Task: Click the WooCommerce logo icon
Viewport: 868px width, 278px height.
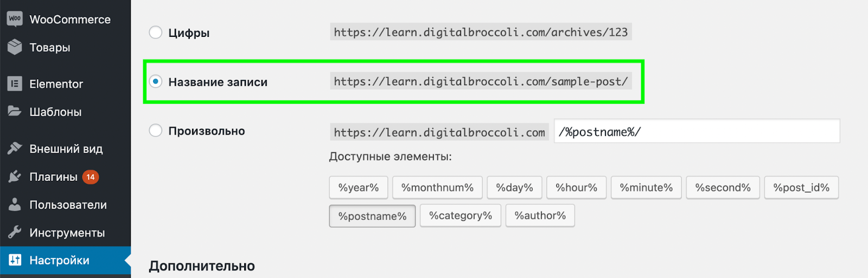Action: click(x=15, y=18)
